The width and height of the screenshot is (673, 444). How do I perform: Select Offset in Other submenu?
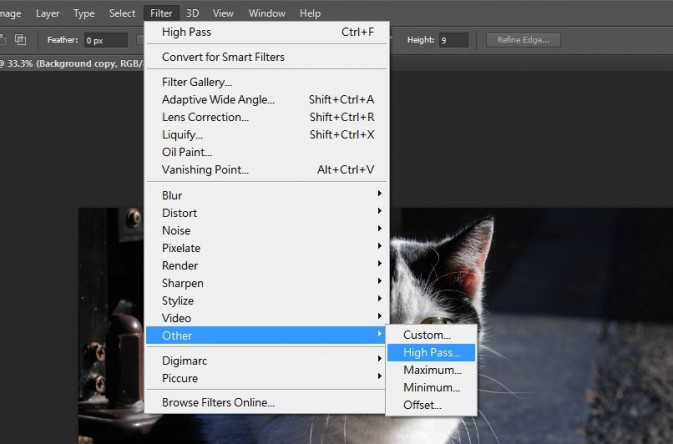(x=431, y=405)
